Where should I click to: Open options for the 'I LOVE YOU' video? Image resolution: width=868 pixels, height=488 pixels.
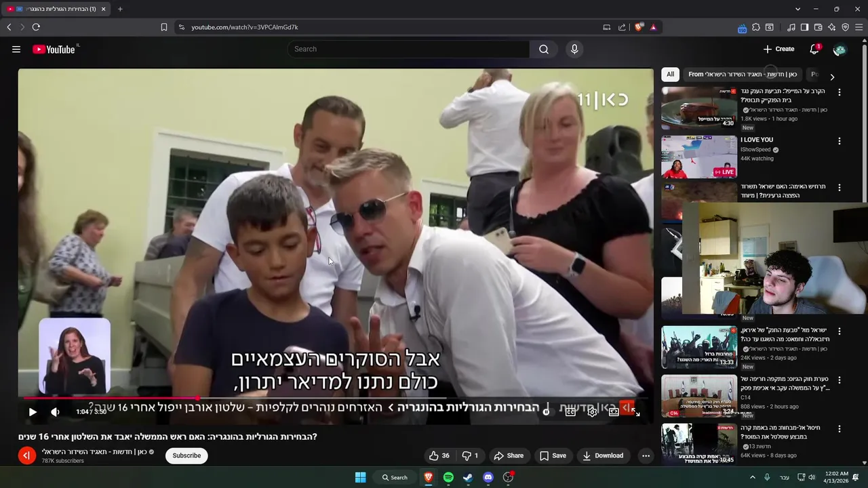click(840, 141)
